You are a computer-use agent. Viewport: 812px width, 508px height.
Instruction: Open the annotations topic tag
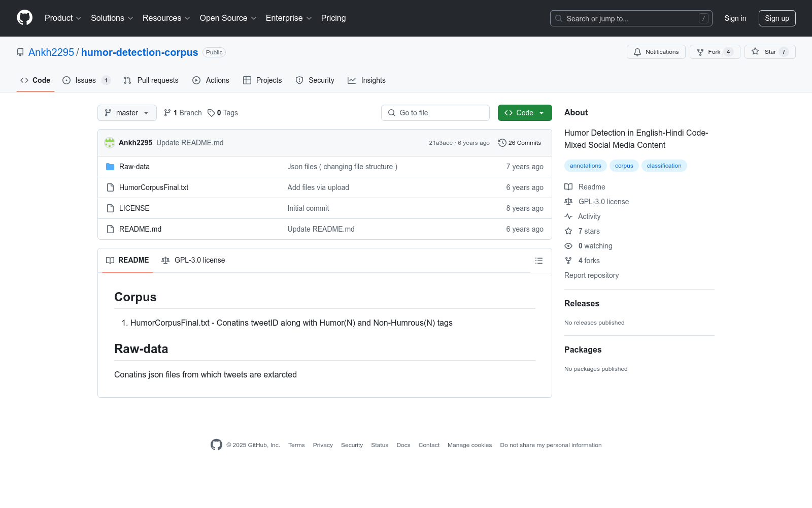[x=585, y=166]
